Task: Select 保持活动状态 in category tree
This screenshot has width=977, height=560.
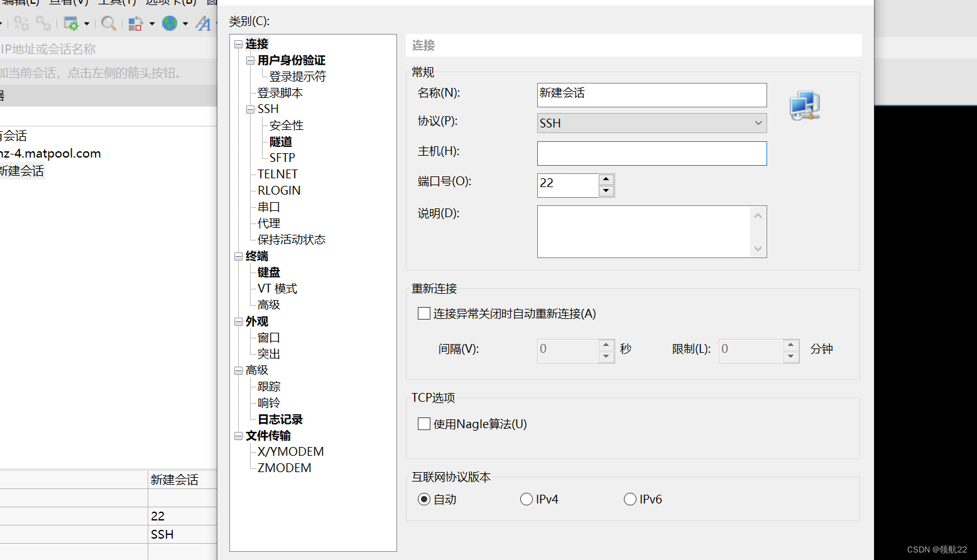Action: point(292,240)
